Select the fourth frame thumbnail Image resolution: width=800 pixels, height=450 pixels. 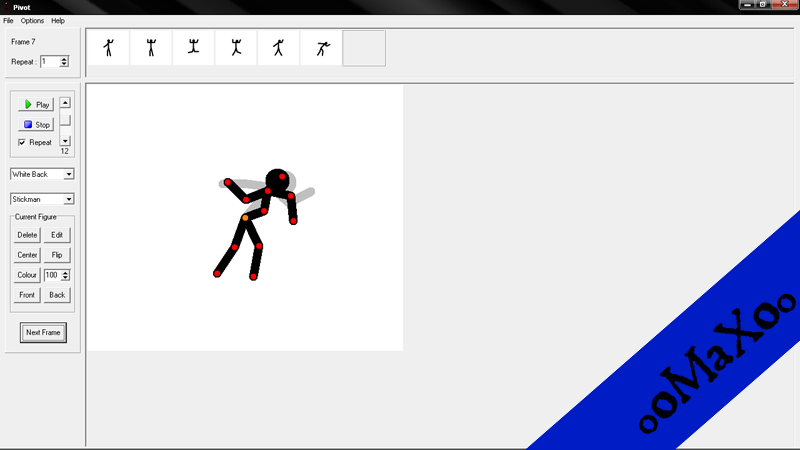coord(236,48)
